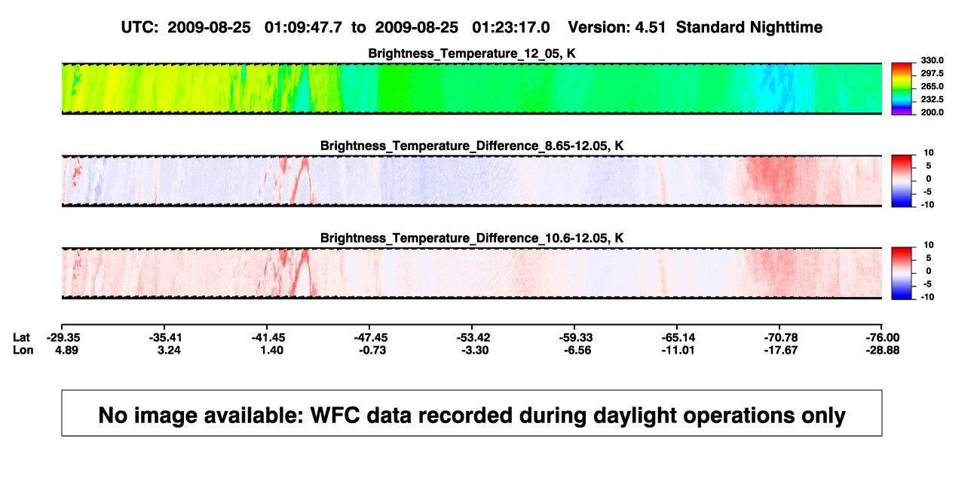Viewport: 980px width, 503px height.
Task: Click latitude value -70.78
Action: click(x=781, y=337)
